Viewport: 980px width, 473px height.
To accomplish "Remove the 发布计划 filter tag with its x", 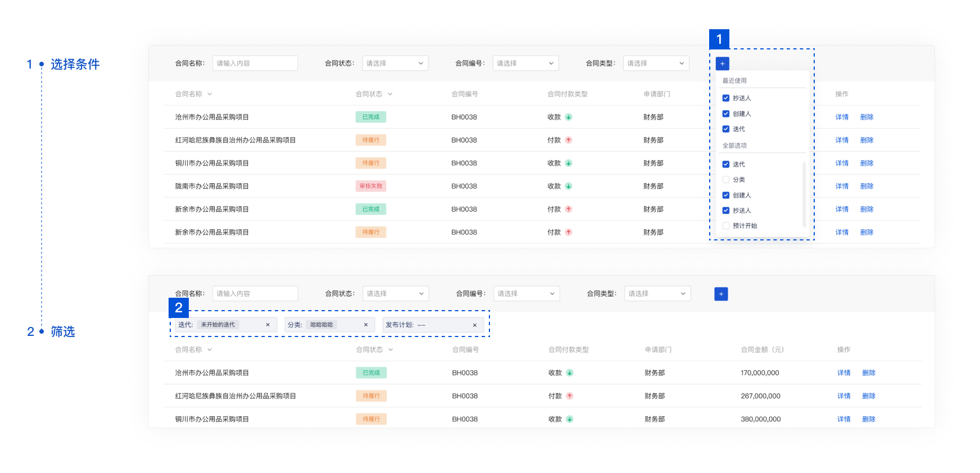I will coord(475,325).
